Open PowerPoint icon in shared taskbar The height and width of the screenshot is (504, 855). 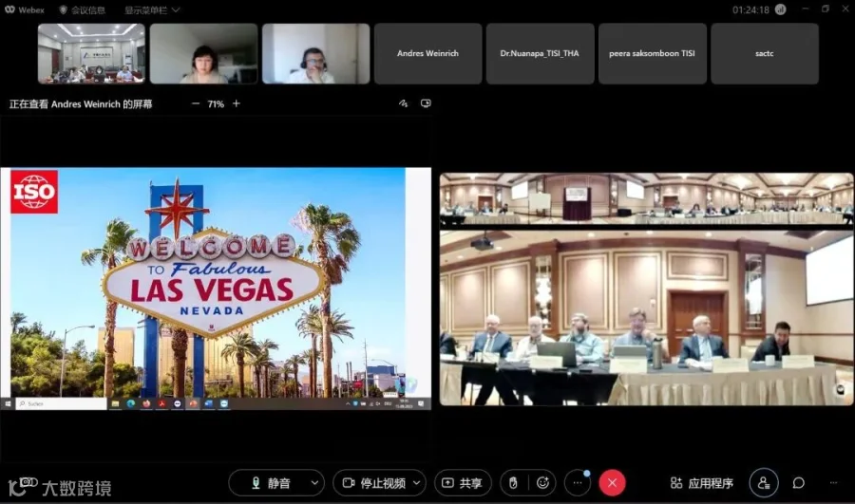point(193,403)
